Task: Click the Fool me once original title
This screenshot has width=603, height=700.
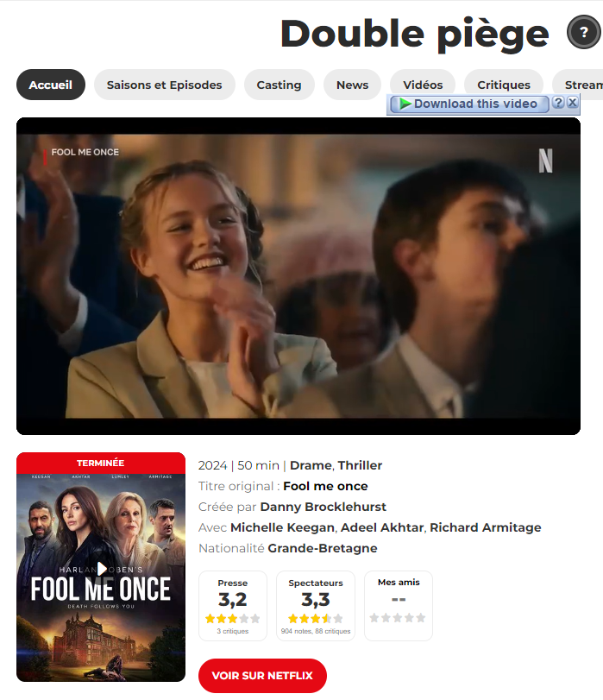Action: pos(325,486)
